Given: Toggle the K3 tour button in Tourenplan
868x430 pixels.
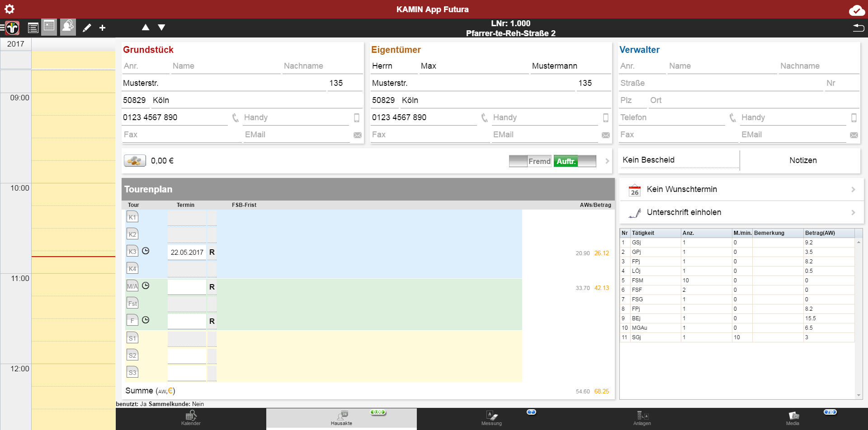Looking at the screenshot, I should [132, 252].
